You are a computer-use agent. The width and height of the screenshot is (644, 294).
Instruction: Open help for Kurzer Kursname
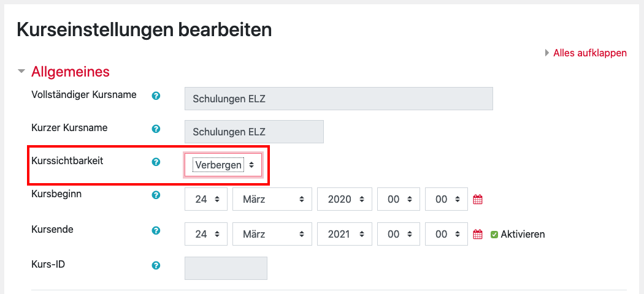(x=156, y=129)
